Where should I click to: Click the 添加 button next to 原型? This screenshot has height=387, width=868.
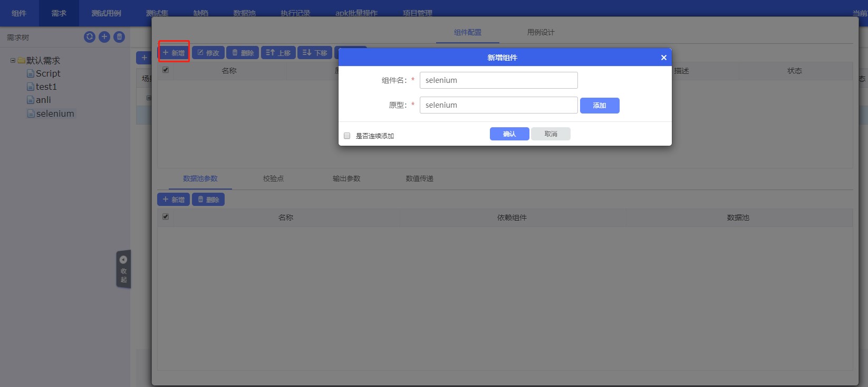(x=599, y=106)
